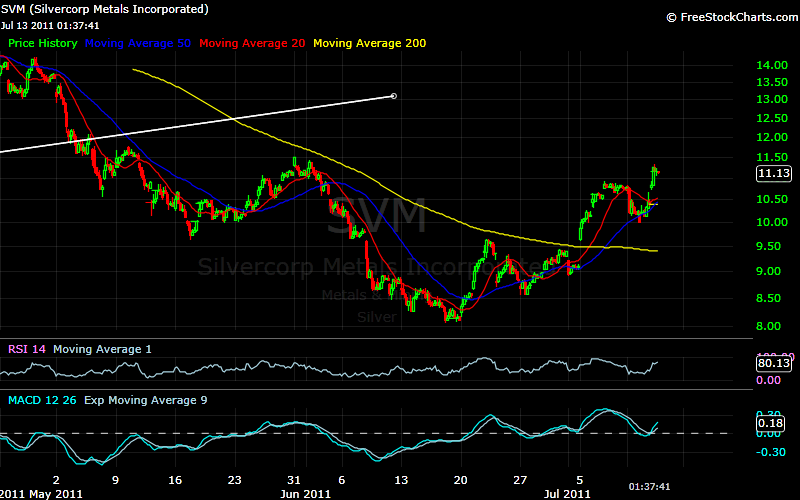
Task: Click the Jul 13 2011 timestamp under title
Action: pyautogui.click(x=50, y=26)
